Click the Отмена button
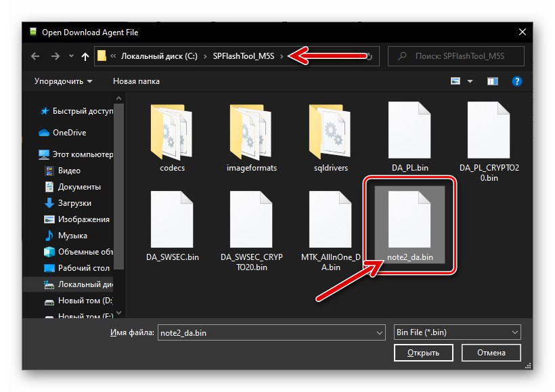This screenshot has height=392, width=555. click(491, 353)
